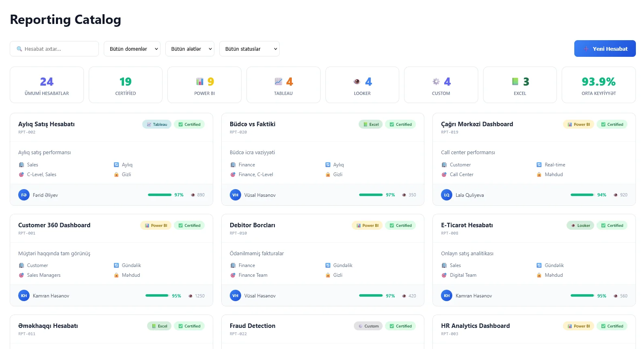Click the Tableau tag on Aylıq Satış card
Image resolution: width=644 pixels, height=349 pixels.
[x=157, y=125]
